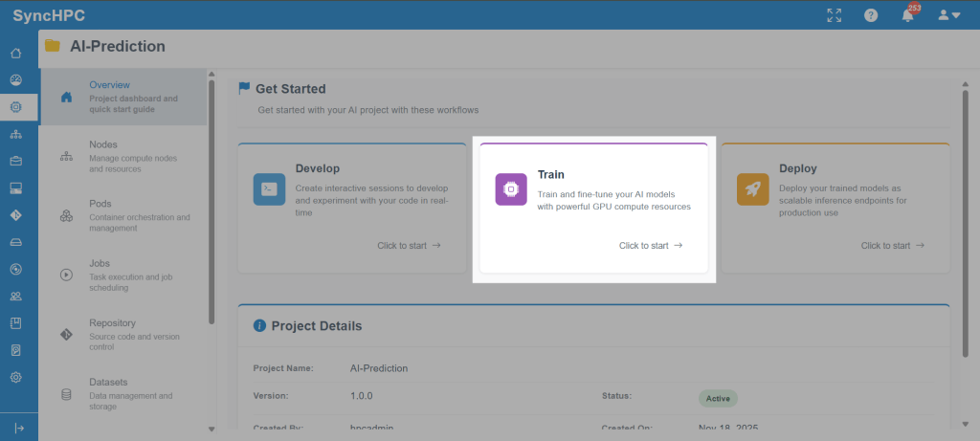Open the Datasets section
This screenshot has height=441, width=980.
(x=122, y=393)
